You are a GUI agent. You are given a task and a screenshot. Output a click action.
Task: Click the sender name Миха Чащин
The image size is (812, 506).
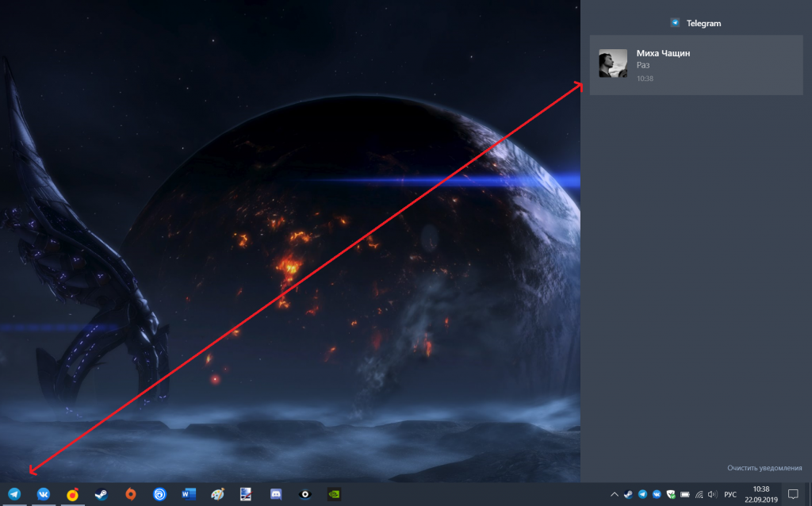[663, 53]
